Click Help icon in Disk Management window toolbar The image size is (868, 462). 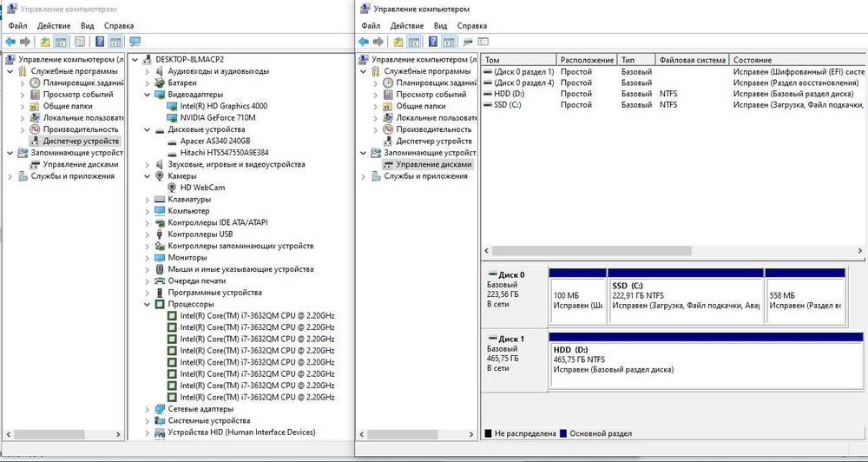[433, 42]
